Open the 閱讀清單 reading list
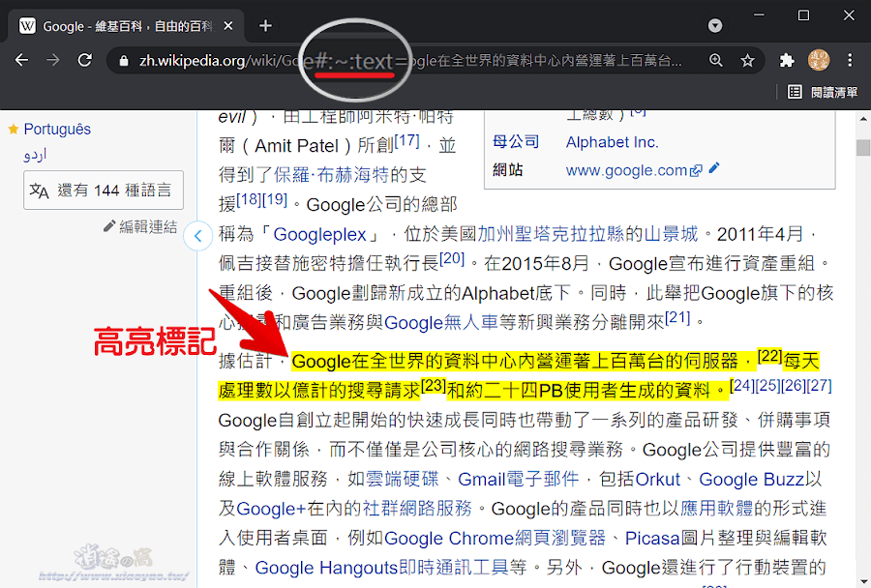 point(823,92)
